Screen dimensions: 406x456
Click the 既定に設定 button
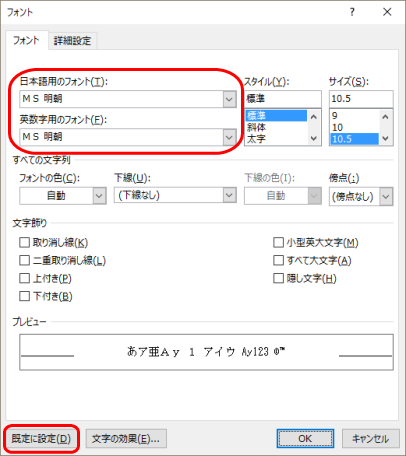pos(41,439)
